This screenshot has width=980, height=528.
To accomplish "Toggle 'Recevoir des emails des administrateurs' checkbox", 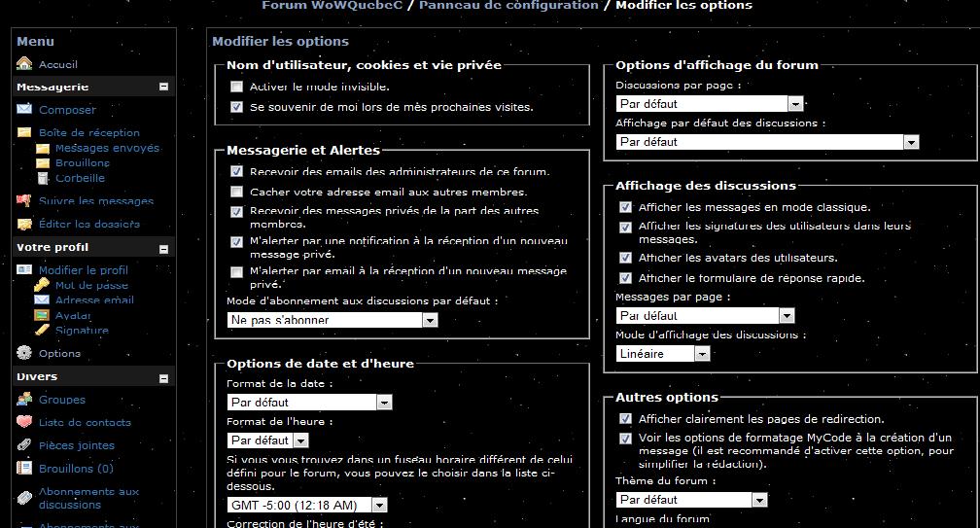I will click(x=236, y=171).
